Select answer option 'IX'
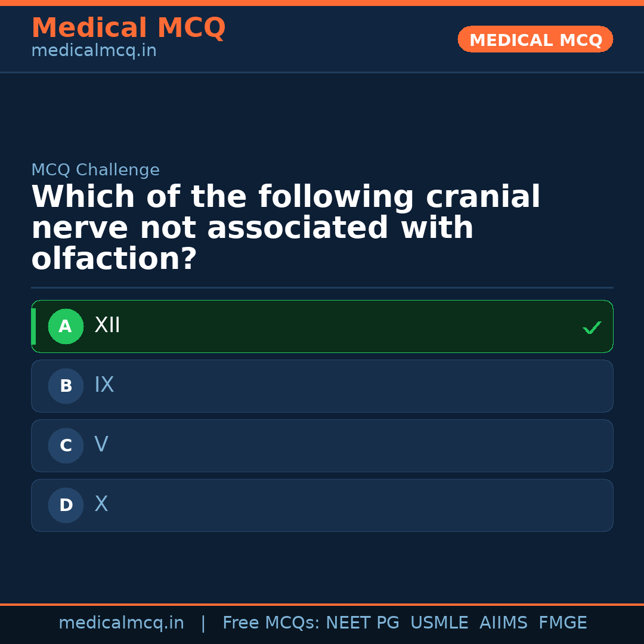 322,386
